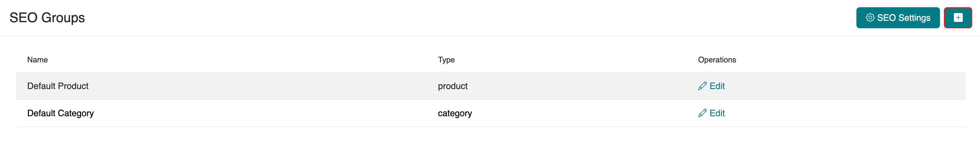Screen dimensions: 980x142
Task: Click the 'product' type cell
Action: pos(453,86)
